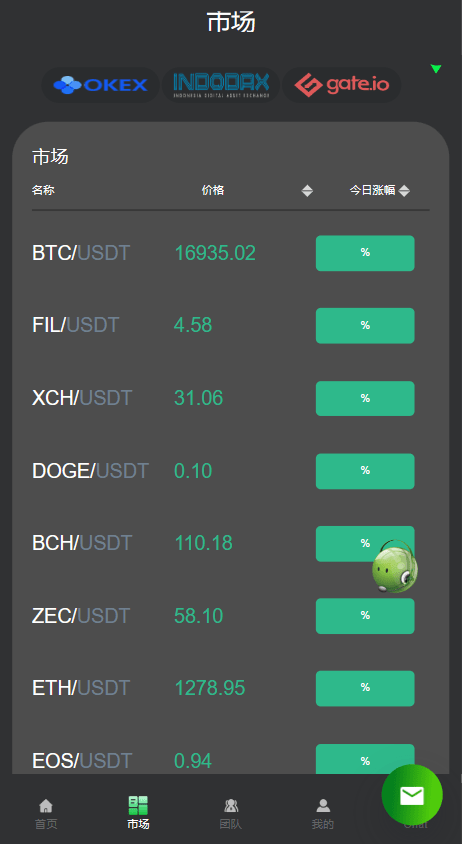Select the INDODAX exchange logo
The height and width of the screenshot is (844, 462).
tap(221, 85)
